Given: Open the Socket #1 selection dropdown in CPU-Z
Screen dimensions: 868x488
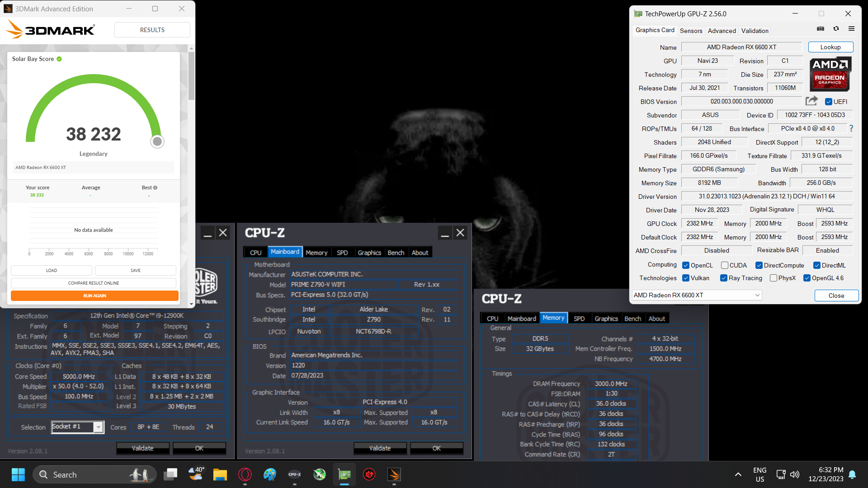Looking at the screenshot, I should 78,427.
